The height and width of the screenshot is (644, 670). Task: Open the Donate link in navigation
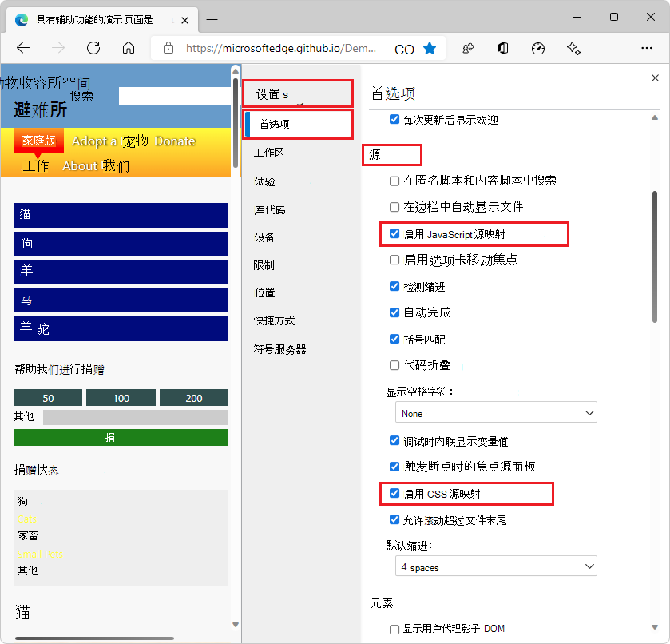tap(175, 141)
